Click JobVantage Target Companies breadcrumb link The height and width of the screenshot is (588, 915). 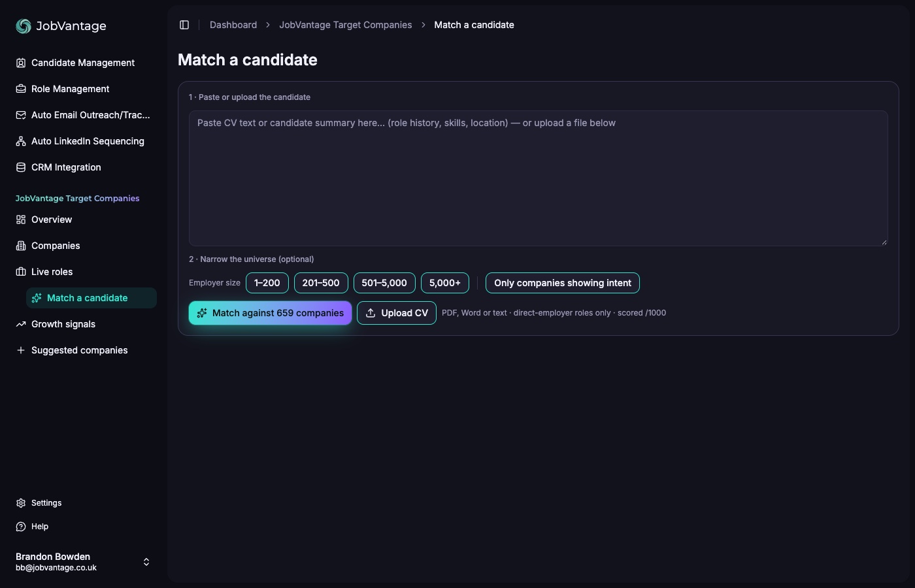[x=346, y=25]
